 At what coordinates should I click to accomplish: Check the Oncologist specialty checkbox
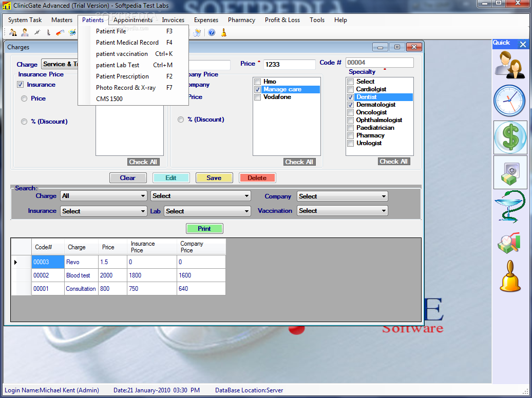[x=351, y=112]
